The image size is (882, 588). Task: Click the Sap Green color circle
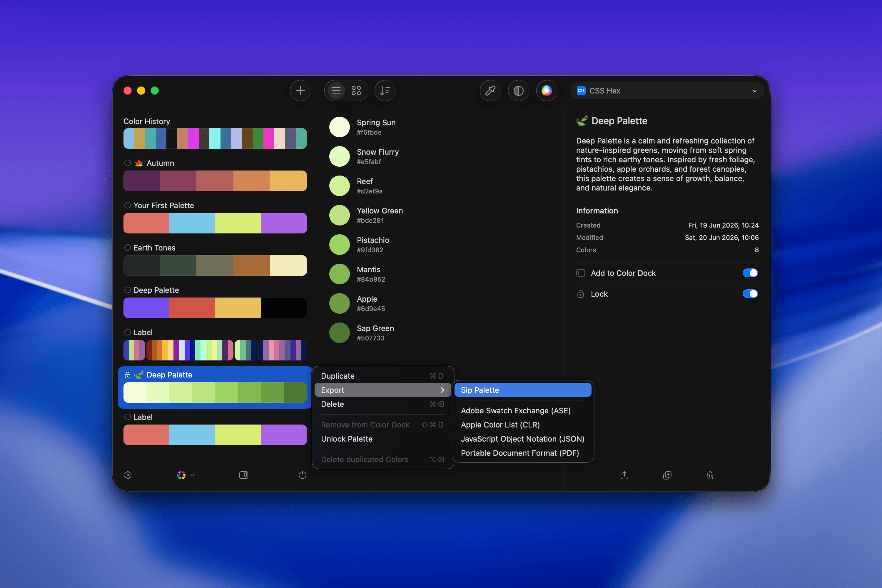(x=339, y=333)
